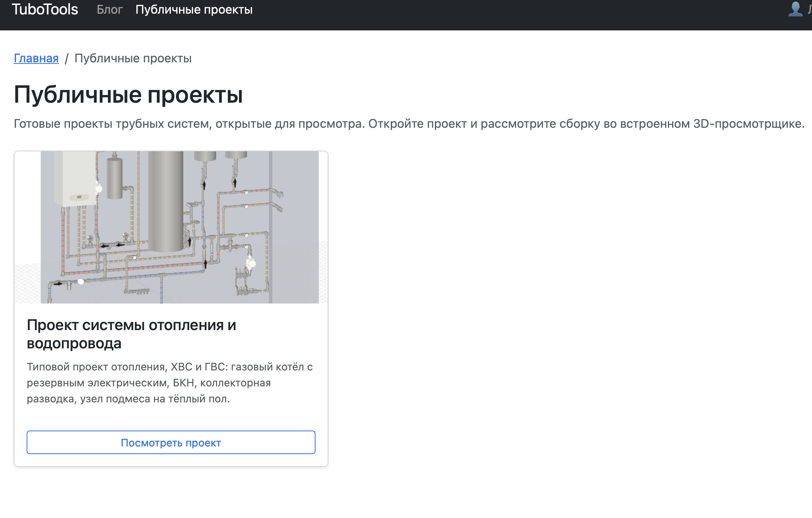Viewport: 812px width, 518px height.
Task: Follow the Главная breadcrumb link
Action: (x=36, y=58)
